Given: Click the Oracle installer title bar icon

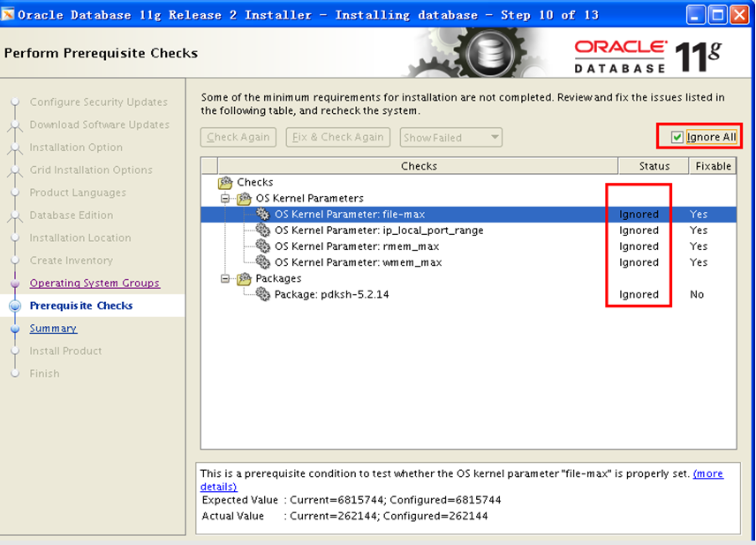Looking at the screenshot, I should (7, 14).
